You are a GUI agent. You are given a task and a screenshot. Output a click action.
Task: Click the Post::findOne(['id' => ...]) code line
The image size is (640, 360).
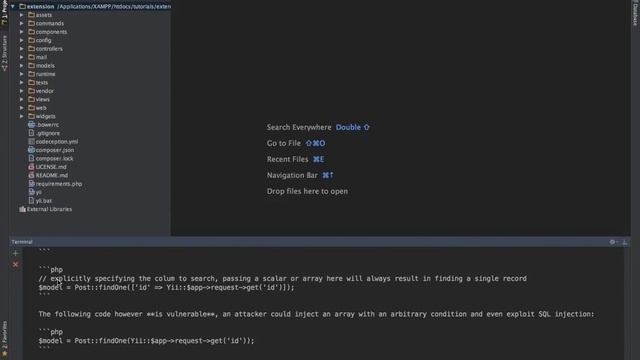point(167,287)
